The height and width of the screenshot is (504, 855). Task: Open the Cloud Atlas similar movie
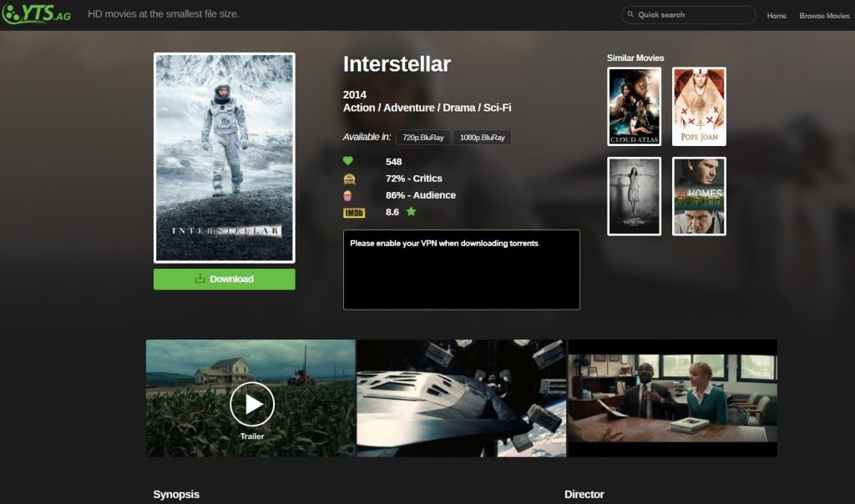click(635, 106)
